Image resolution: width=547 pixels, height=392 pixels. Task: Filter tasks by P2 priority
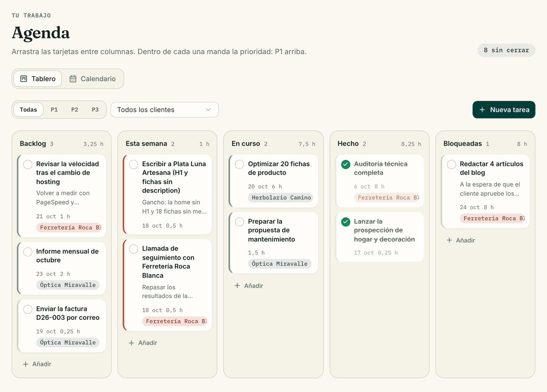(75, 110)
